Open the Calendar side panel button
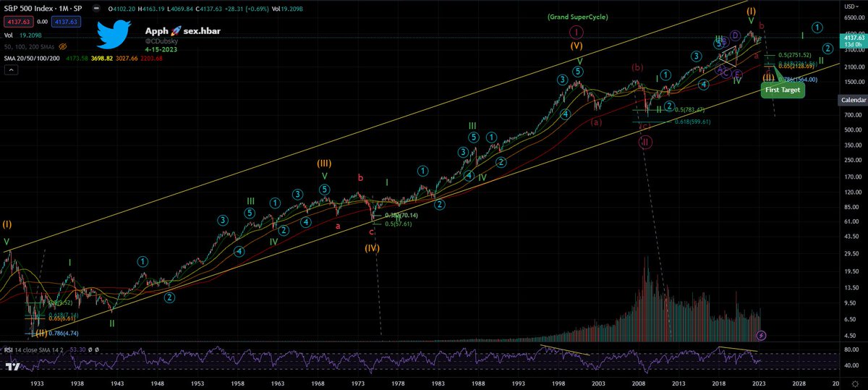The height and width of the screenshot is (390, 868). pyautogui.click(x=853, y=98)
